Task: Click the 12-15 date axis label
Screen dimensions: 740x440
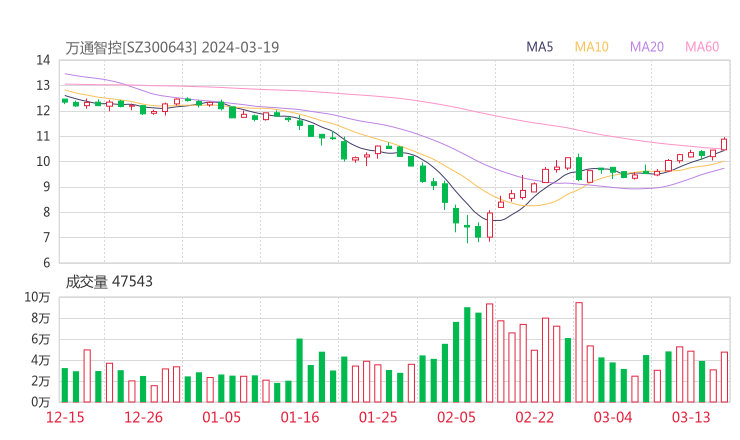Action: [x=65, y=417]
